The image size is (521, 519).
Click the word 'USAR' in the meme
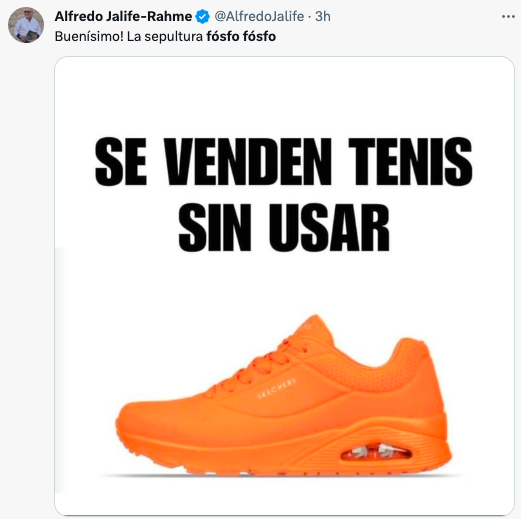(x=329, y=228)
